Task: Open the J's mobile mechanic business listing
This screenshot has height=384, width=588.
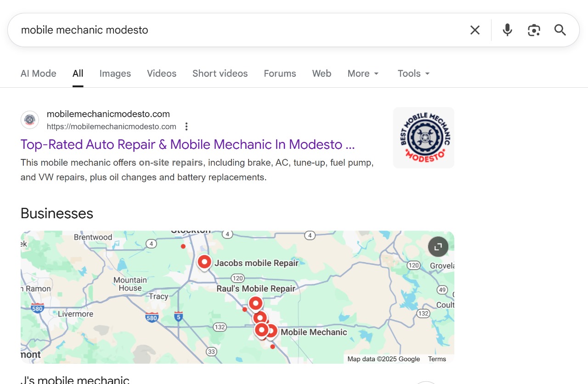Action: tap(75, 379)
